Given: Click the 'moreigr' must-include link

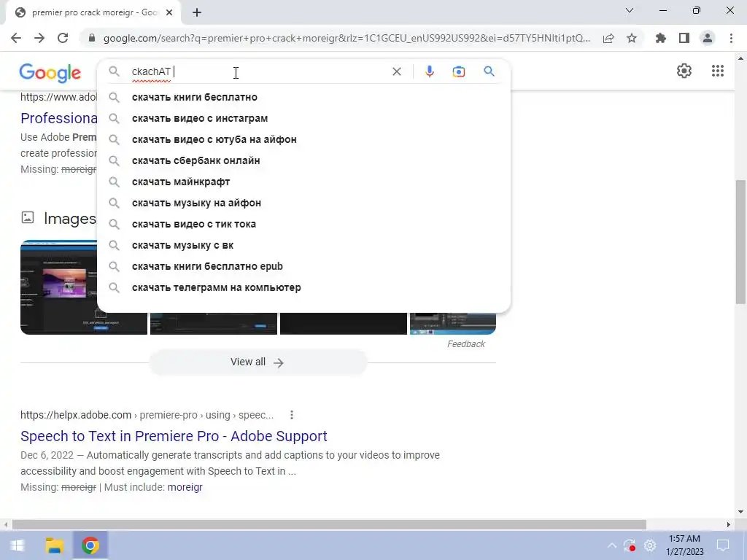Looking at the screenshot, I should (185, 487).
